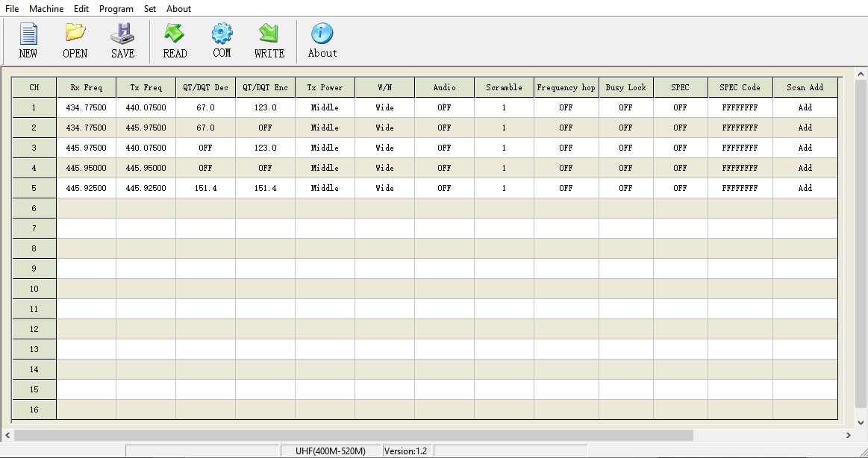Click the QT/DQT Dec column header
The image size is (868, 458).
pyautogui.click(x=205, y=87)
